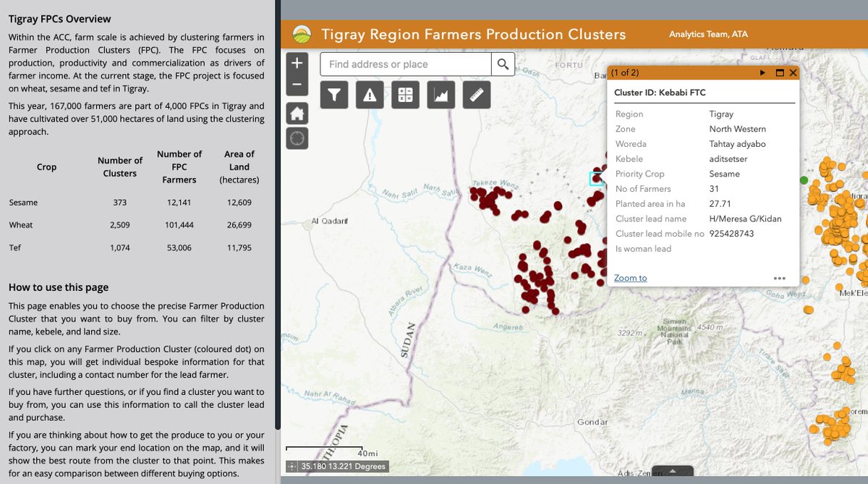
Task: Click the Planted area value 27.71
Action: tap(720, 204)
